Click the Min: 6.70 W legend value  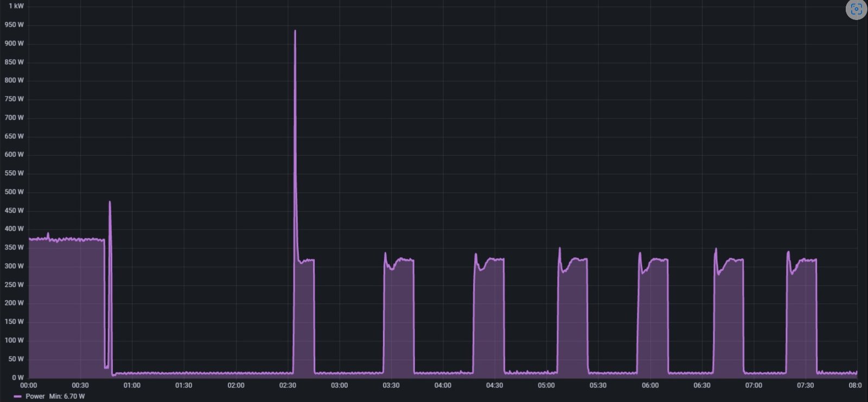pos(67,397)
